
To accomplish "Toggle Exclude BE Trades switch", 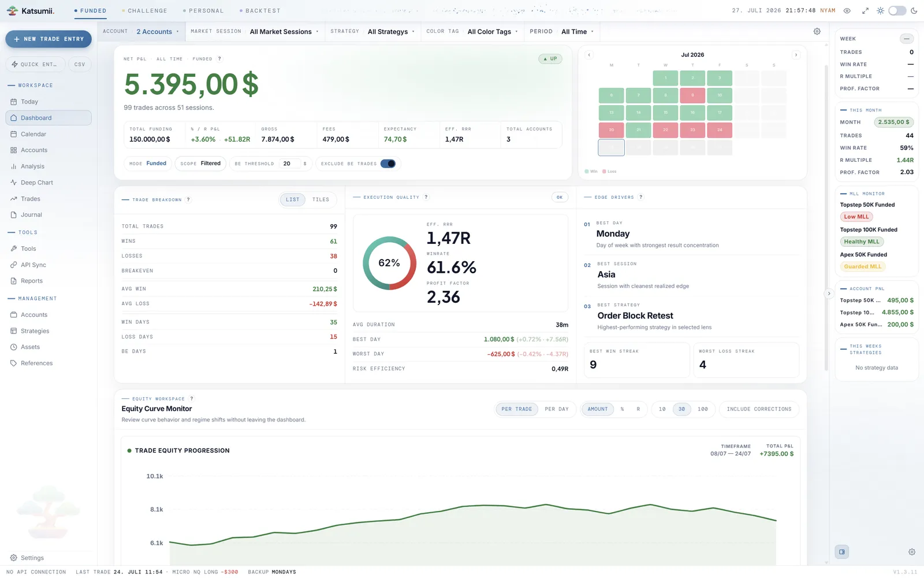I will [x=388, y=164].
